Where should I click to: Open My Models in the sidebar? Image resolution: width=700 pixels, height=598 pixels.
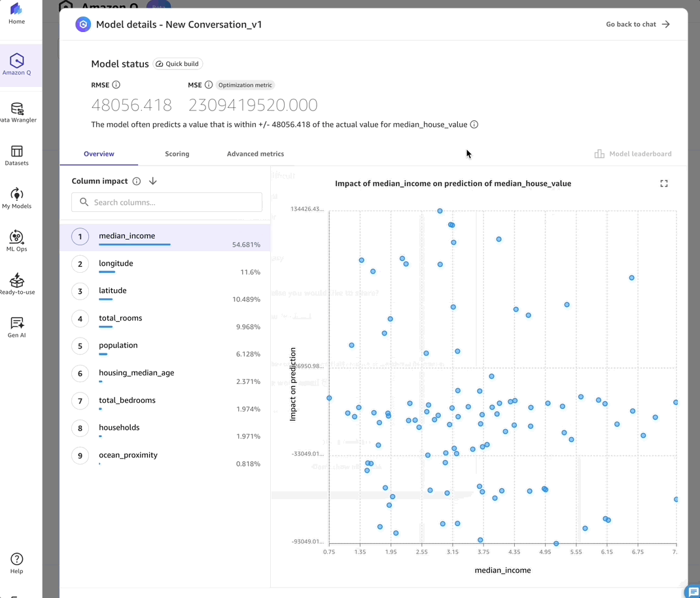(16, 198)
